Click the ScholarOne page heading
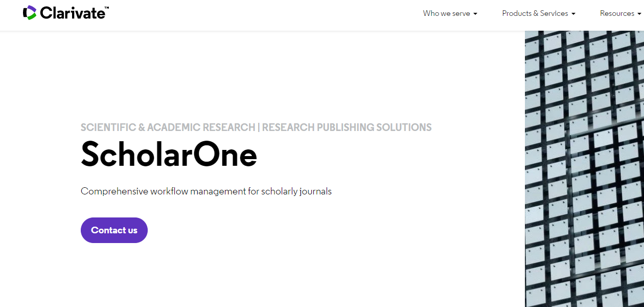The width and height of the screenshot is (644, 307). pos(169,154)
